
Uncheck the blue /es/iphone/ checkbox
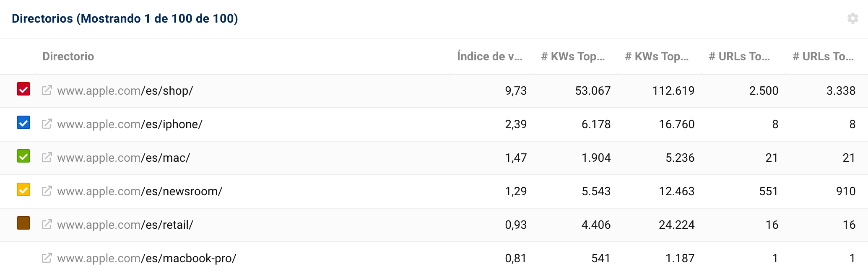pos(23,123)
